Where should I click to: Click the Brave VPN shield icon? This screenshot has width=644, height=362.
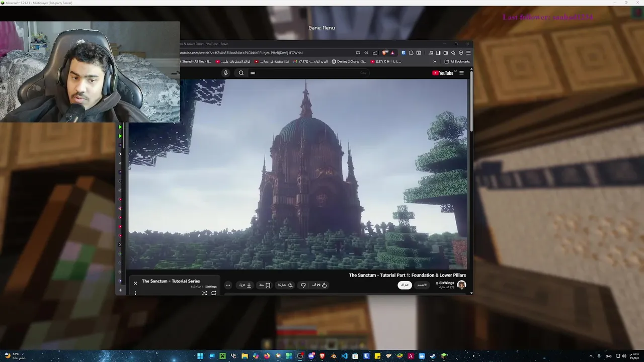pos(461,53)
